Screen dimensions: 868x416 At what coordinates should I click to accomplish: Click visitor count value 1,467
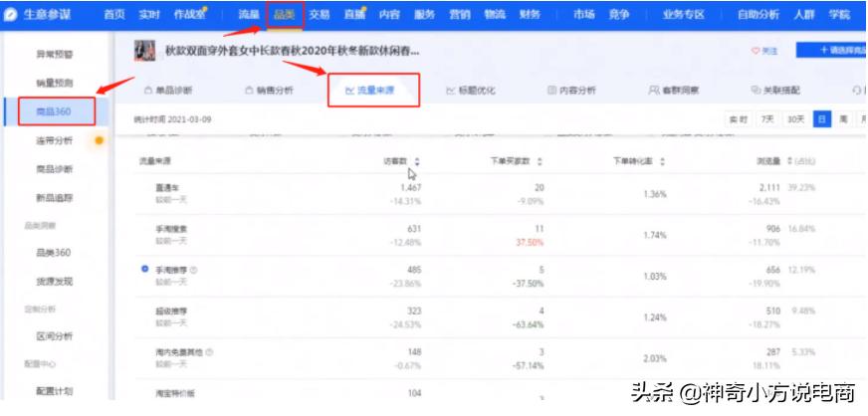coord(411,188)
